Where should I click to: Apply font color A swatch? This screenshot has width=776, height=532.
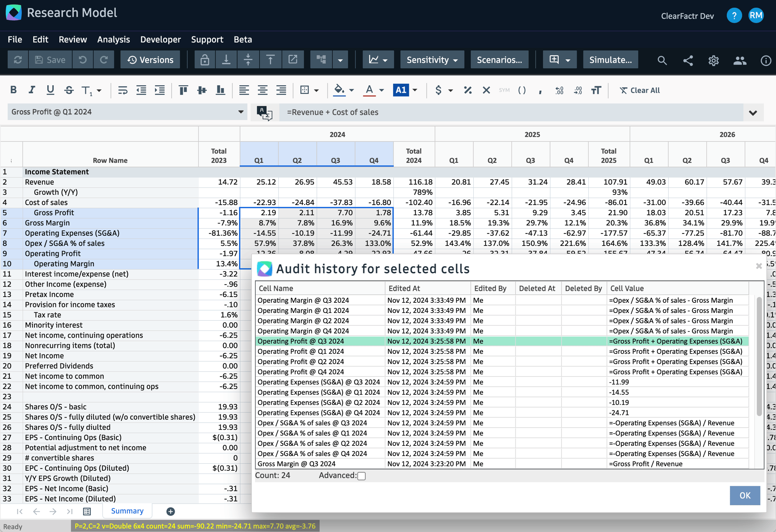tap(369, 90)
